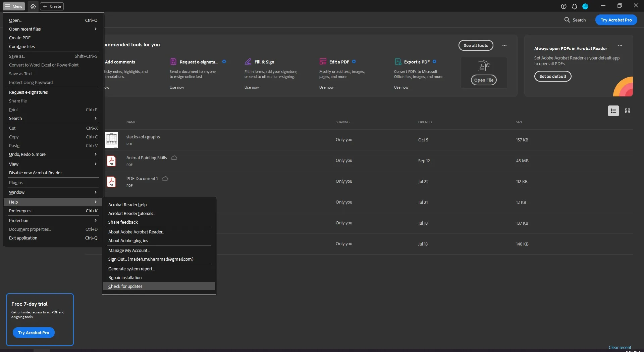Open the stacks+of+graphs PDF thumbnail
Screen dimensions: 644x352
112,140
